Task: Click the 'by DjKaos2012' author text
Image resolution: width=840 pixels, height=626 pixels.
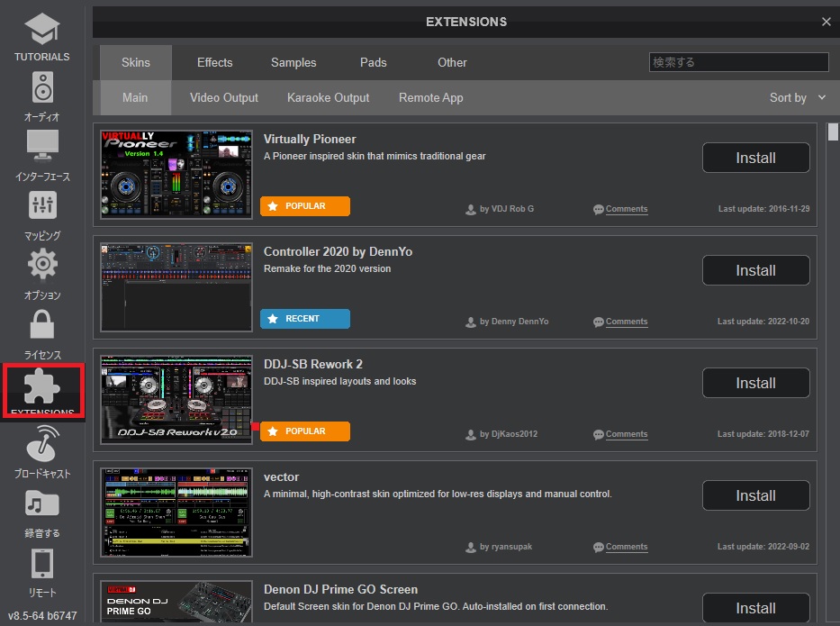Action: (x=509, y=434)
